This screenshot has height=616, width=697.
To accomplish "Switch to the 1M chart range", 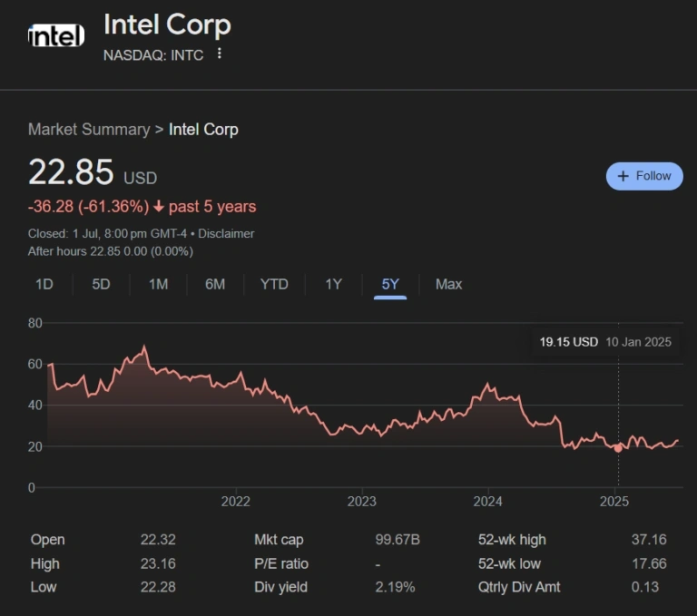I will click(x=158, y=284).
